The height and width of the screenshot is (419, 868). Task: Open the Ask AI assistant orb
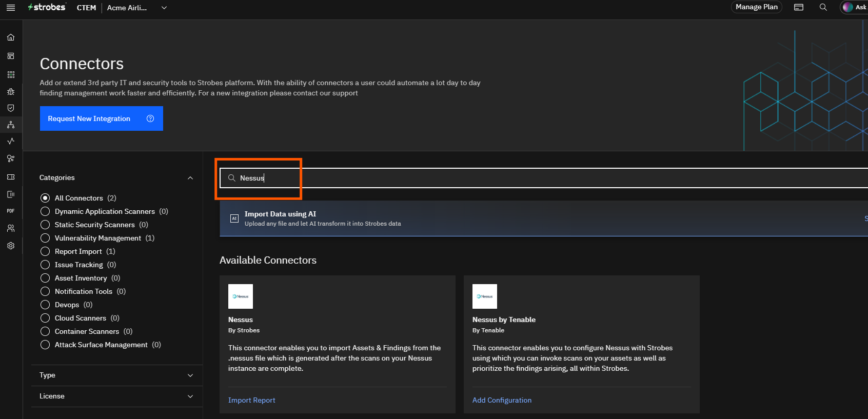pyautogui.click(x=848, y=7)
